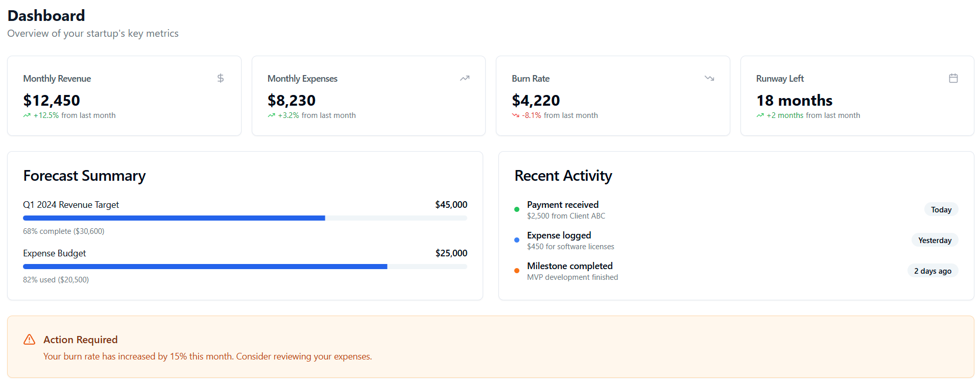Screen dimensions: 980x384
Task: Click the Today badge
Action: coord(941,209)
